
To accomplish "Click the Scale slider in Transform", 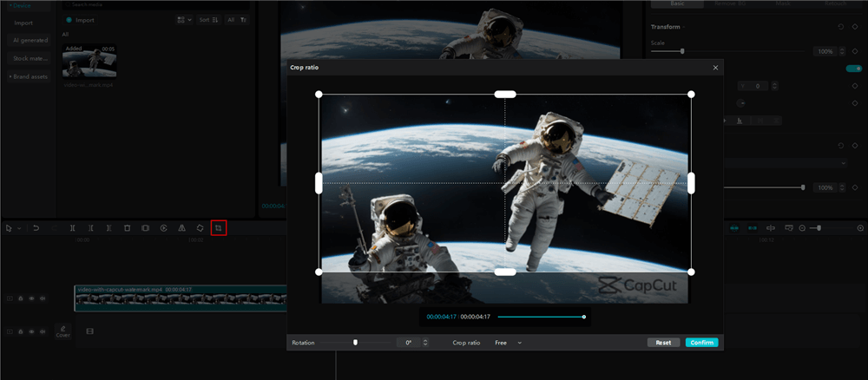I will click(x=729, y=51).
